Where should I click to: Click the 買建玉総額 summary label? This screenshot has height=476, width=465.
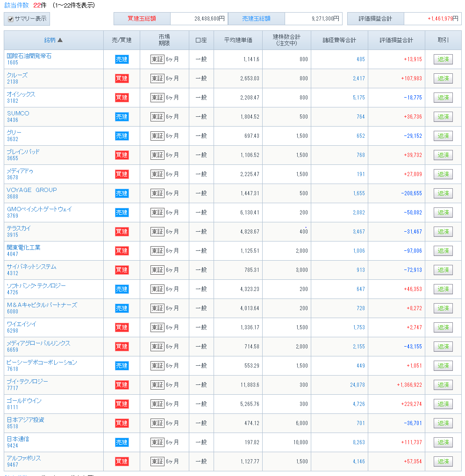142,19
